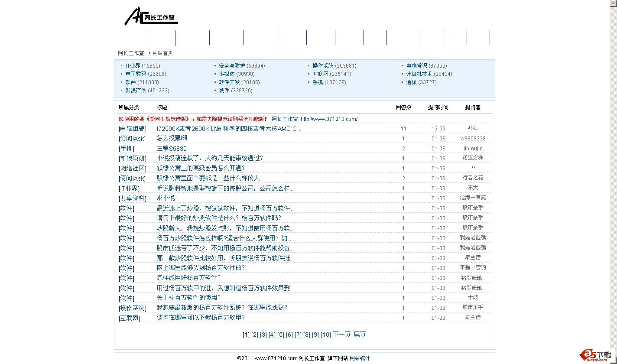The width and height of the screenshot is (617, 364).
Task: Open the 操作系统 category in the blue box
Action: tap(323, 66)
